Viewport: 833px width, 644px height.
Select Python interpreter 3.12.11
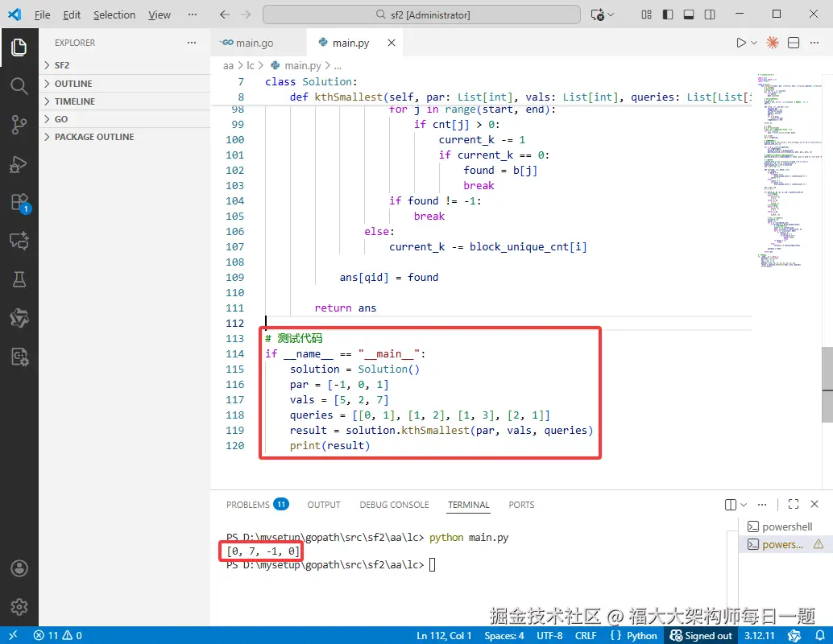(x=759, y=635)
